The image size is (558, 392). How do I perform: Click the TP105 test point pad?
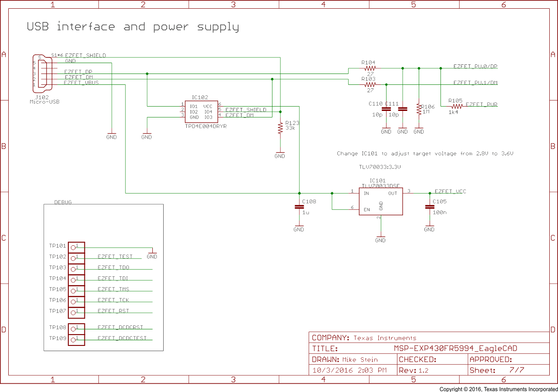(x=76, y=291)
